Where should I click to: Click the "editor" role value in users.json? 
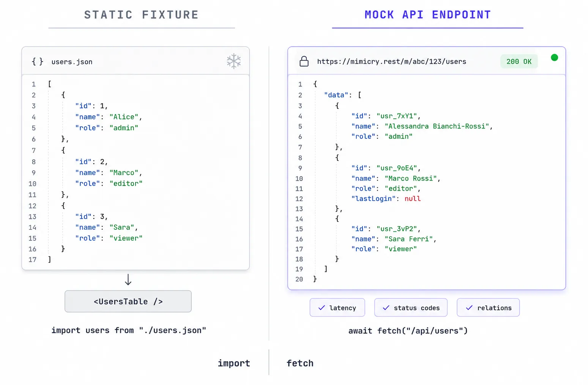point(126,184)
